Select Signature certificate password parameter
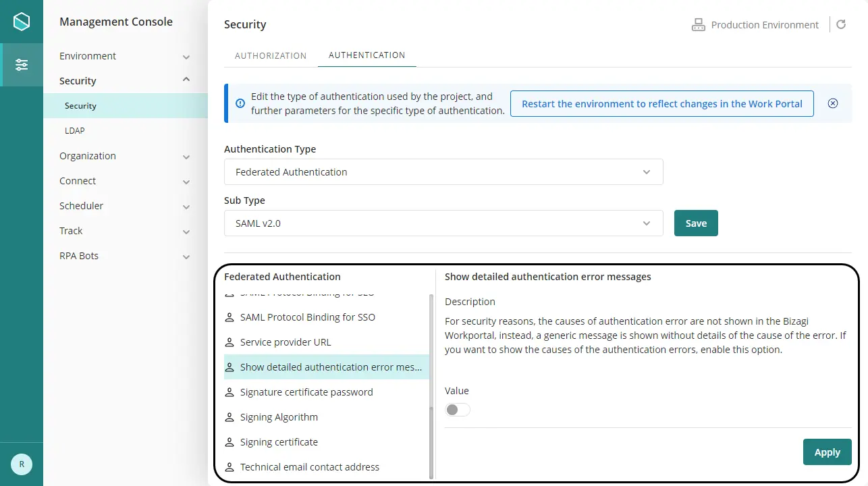 tap(327, 392)
